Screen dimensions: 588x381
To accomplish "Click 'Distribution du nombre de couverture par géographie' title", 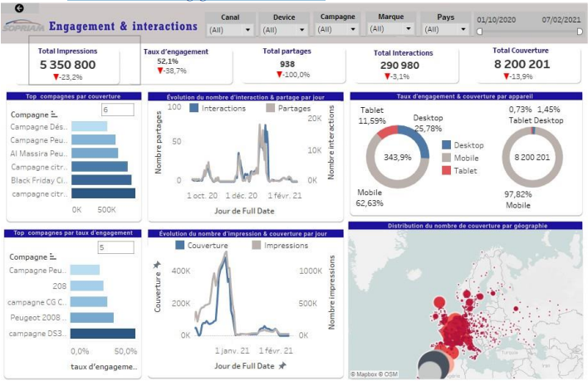I will pos(468,226).
